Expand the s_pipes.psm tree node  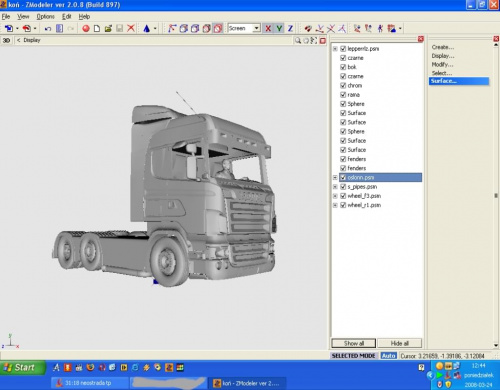pos(335,187)
